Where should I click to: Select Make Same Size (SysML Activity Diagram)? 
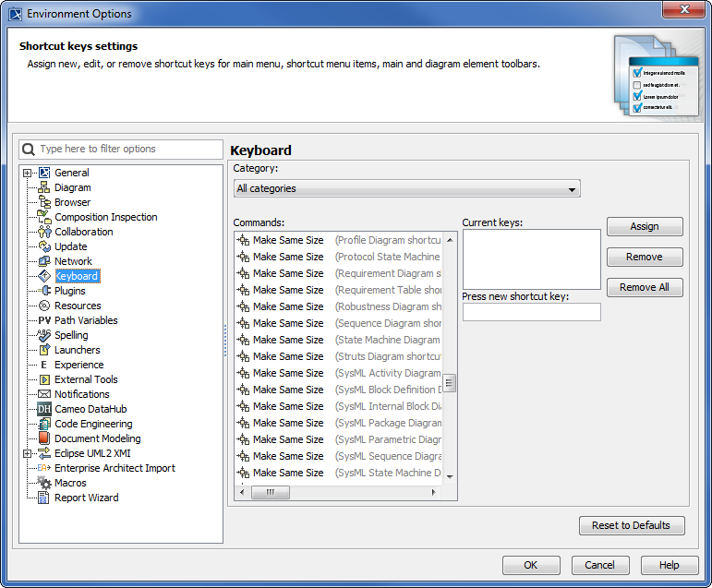point(339,373)
